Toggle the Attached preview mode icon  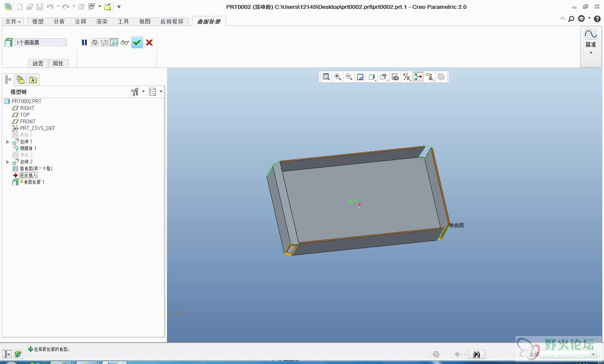[x=114, y=42]
